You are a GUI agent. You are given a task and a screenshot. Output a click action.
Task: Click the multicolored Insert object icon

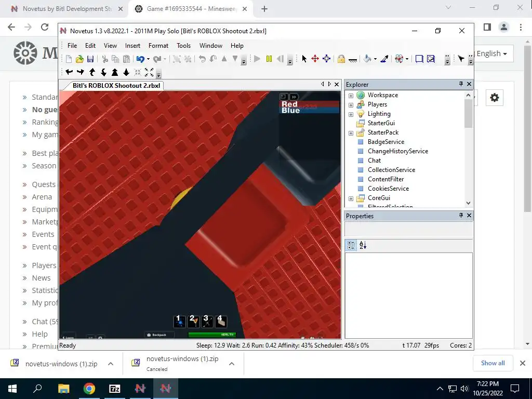[400, 59]
